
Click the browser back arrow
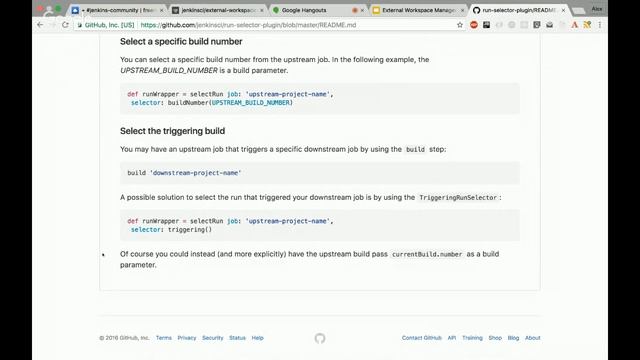40,25
